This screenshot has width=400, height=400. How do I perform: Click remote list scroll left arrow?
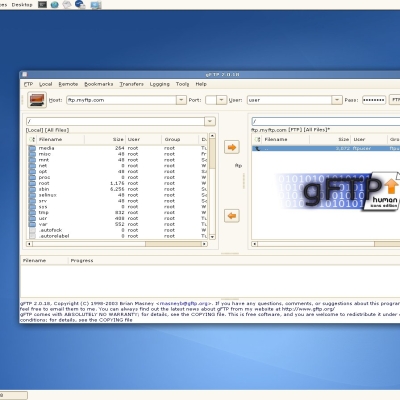coord(255,244)
